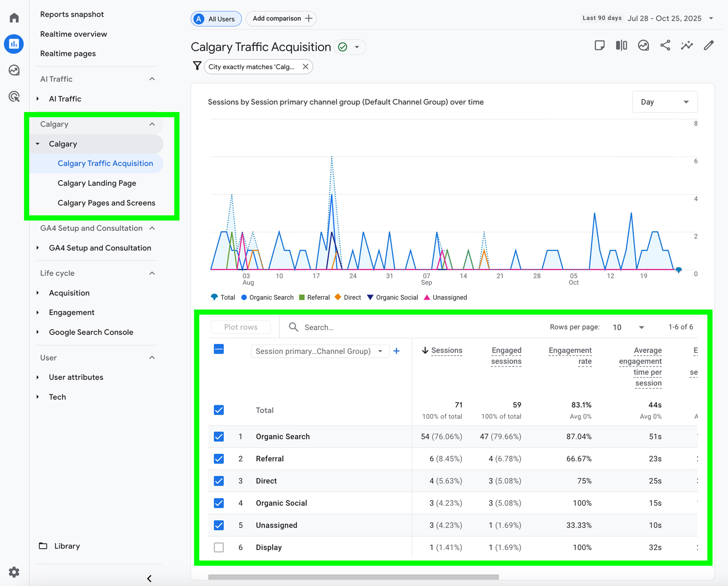
Task: Check the Display row checkbox
Action: click(219, 547)
